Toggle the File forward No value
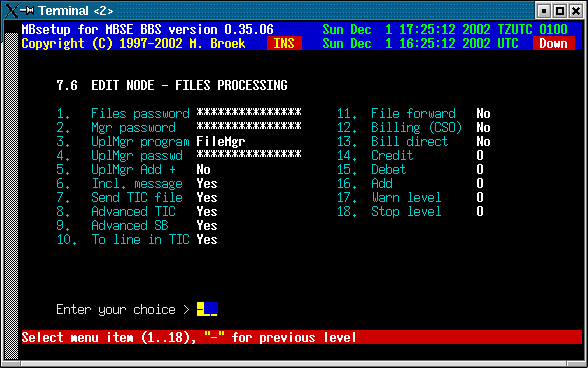The image size is (588, 368). coord(483,114)
